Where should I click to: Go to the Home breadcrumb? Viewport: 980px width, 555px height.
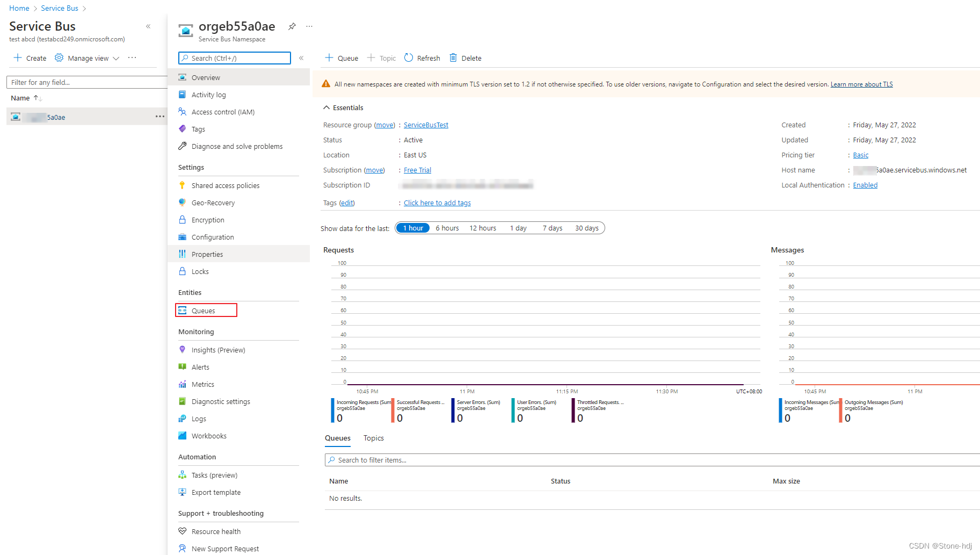point(19,8)
